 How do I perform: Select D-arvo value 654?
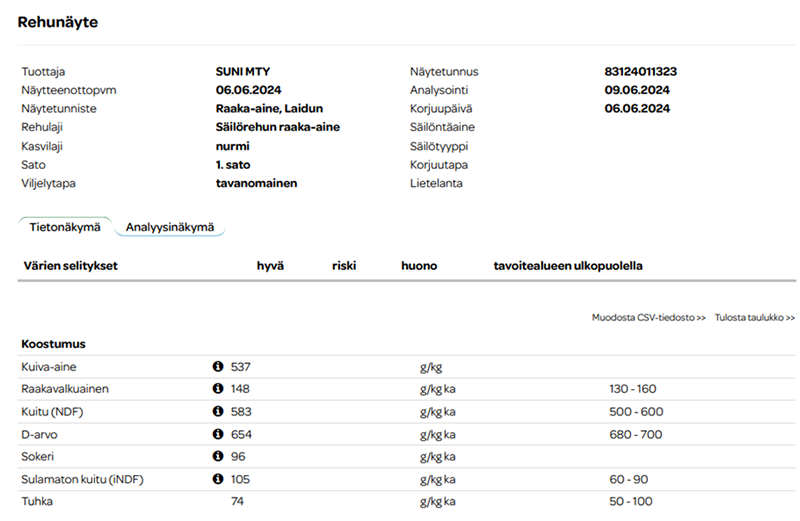point(241,434)
